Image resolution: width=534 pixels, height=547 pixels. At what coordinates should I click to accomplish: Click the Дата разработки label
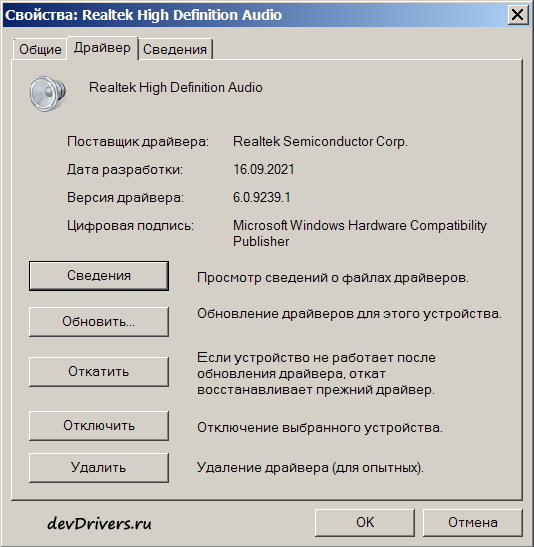tap(125, 170)
